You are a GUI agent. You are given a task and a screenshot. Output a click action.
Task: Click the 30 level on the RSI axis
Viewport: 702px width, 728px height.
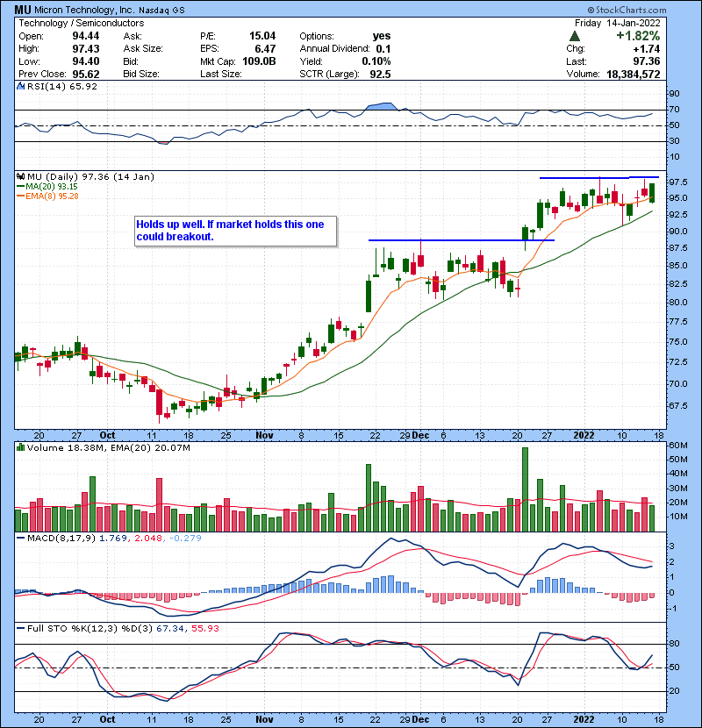point(674,140)
